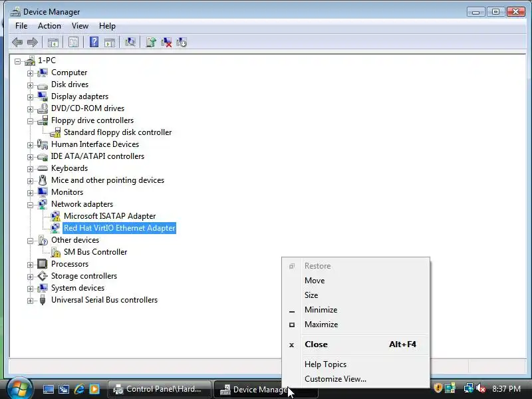Expand the Display adapters category
Screen dimensions: 532x399
click(x=30, y=97)
